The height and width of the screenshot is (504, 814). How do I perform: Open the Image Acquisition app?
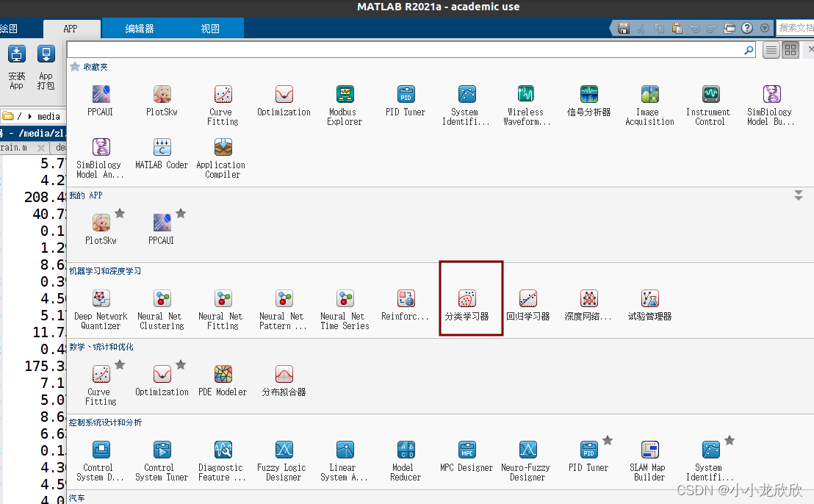coord(649,105)
